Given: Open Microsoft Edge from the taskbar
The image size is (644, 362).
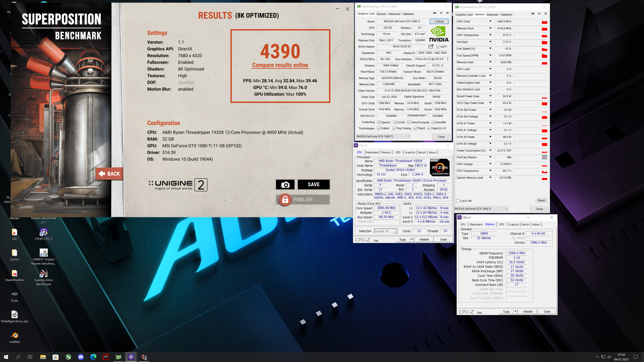Looking at the screenshot, I should 93,357.
